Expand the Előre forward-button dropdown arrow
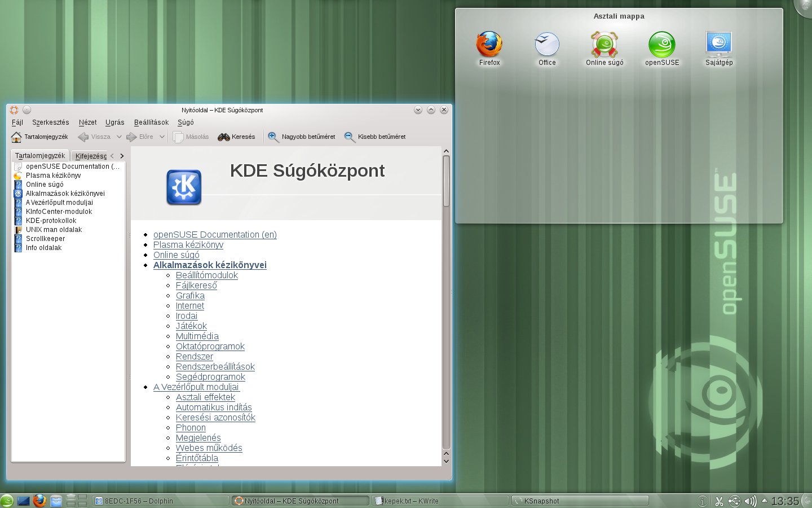The image size is (812, 508). pos(162,136)
